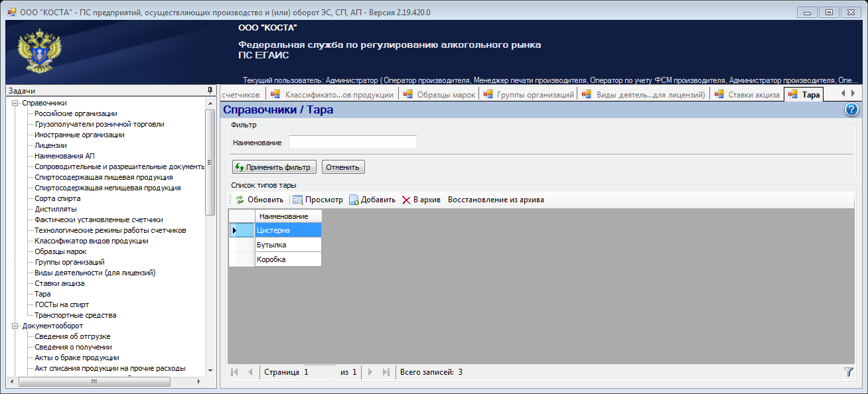Sort by Наименование column header

click(288, 216)
